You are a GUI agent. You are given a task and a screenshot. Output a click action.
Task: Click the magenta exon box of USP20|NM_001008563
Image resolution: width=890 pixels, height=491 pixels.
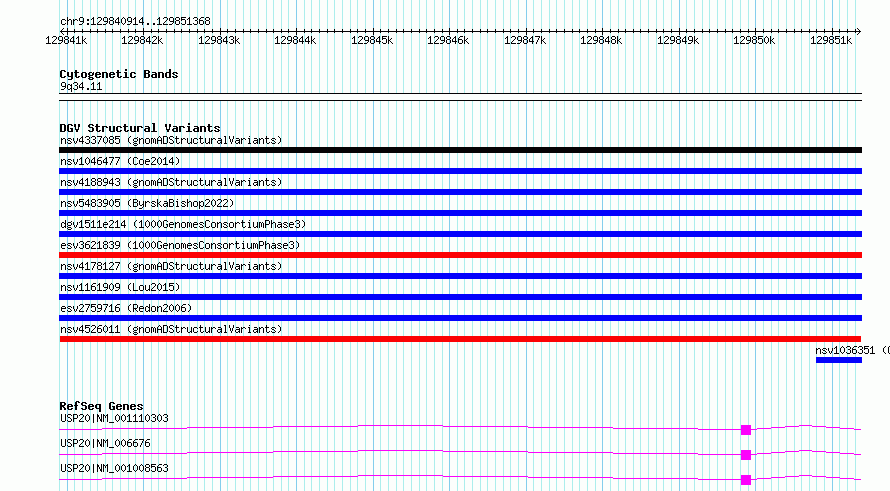click(746, 480)
